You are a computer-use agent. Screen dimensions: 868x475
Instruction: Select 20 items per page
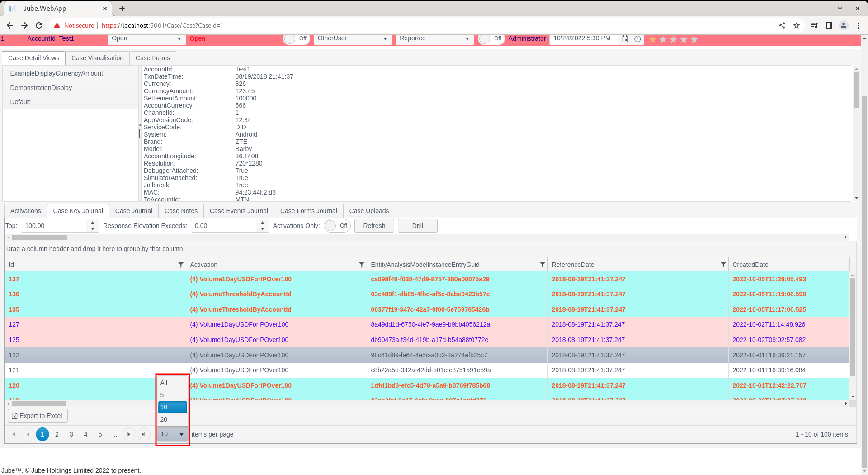pyautogui.click(x=173, y=419)
